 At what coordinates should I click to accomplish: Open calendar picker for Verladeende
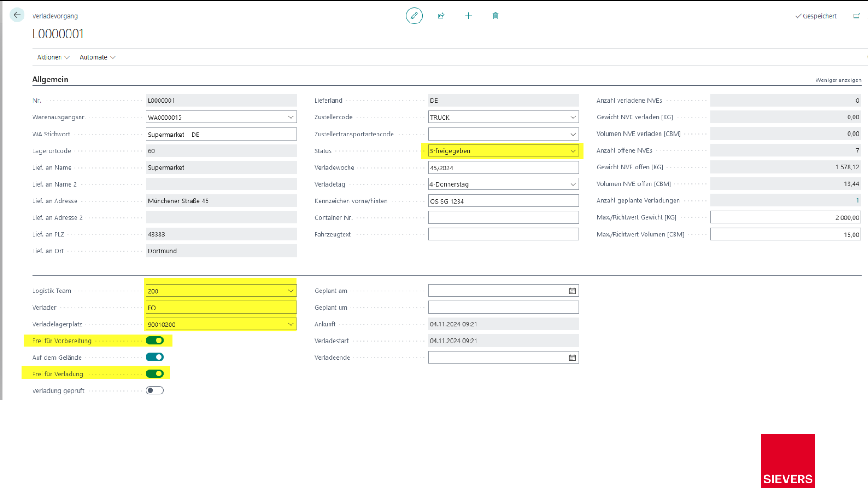(x=572, y=357)
